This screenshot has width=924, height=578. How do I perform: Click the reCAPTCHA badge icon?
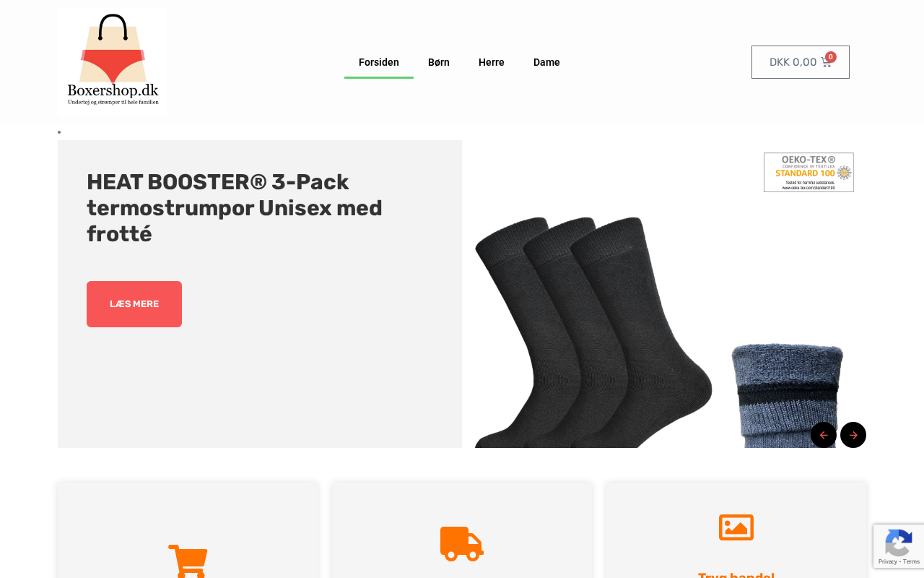pos(898,543)
